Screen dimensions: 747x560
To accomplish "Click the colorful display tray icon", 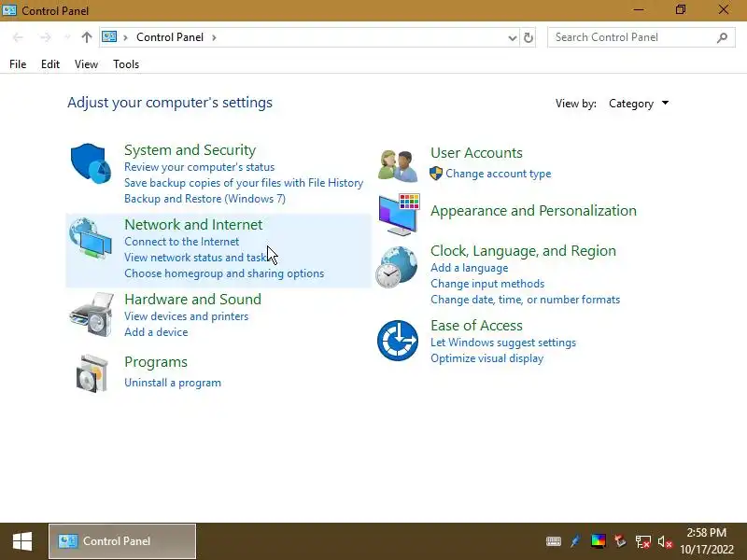I will tap(599, 541).
